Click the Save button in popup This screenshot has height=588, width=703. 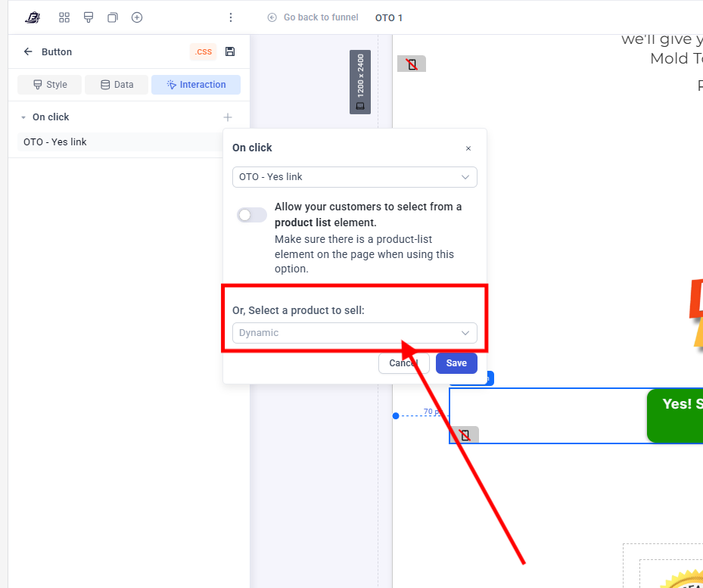tap(456, 363)
